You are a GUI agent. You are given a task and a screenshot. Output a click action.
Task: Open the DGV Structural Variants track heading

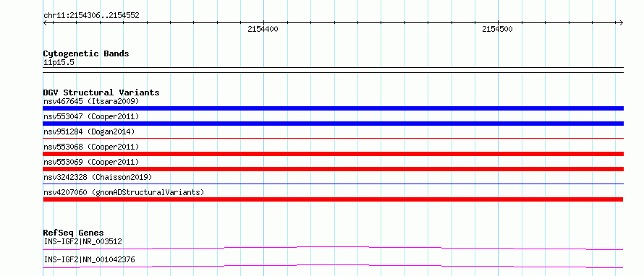click(101, 92)
